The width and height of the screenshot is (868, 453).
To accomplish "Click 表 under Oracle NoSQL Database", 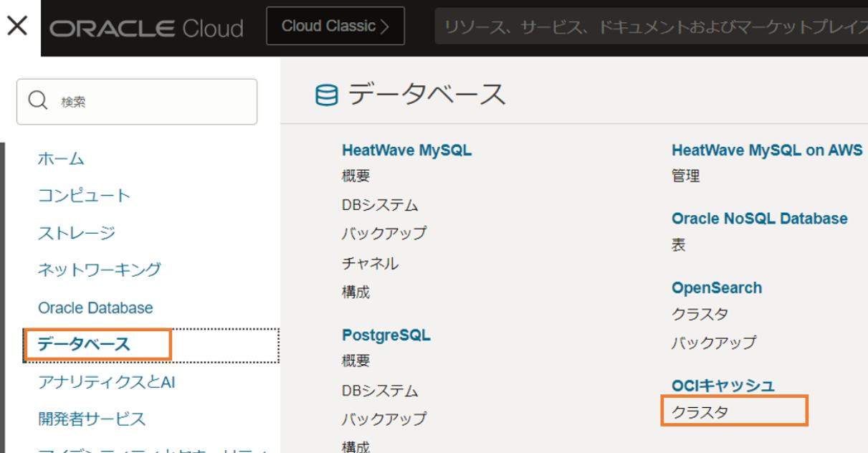I will (678, 244).
